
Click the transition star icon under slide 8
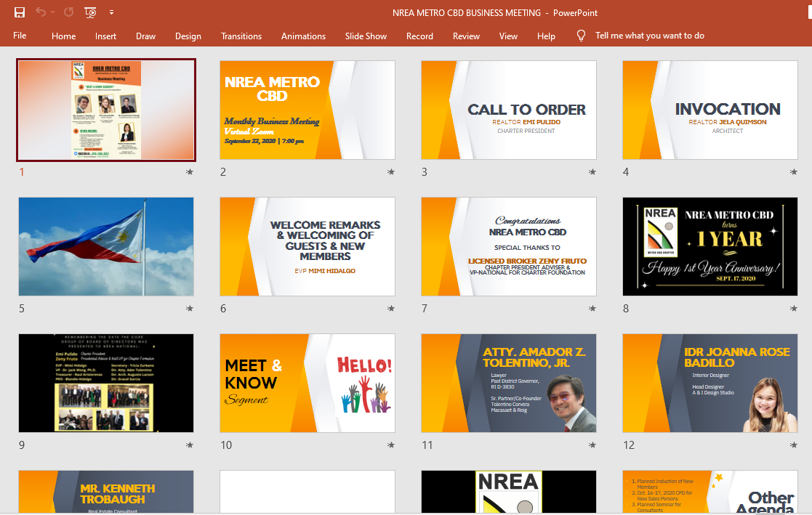(x=794, y=309)
